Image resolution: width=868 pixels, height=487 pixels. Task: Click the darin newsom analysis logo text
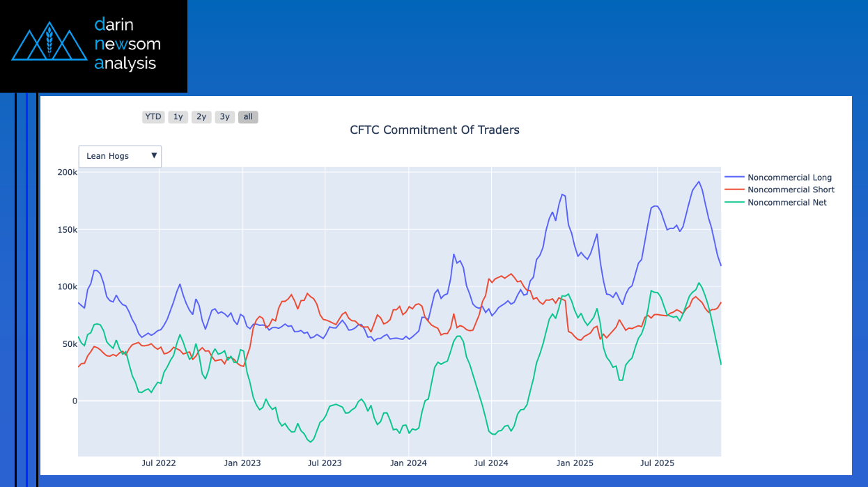point(127,45)
